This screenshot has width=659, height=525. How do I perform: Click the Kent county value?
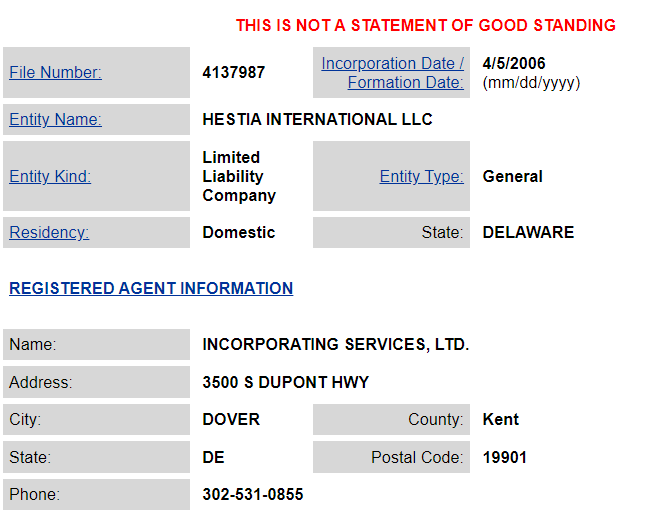pos(501,420)
